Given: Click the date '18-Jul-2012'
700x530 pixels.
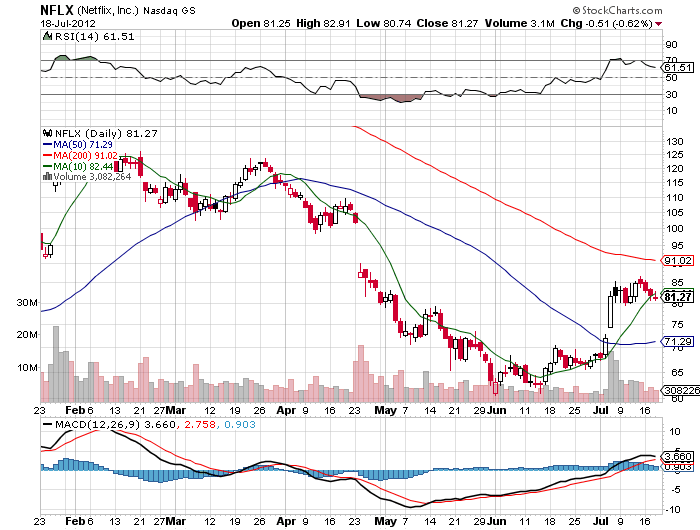Looking at the screenshot, I should coord(68,23).
